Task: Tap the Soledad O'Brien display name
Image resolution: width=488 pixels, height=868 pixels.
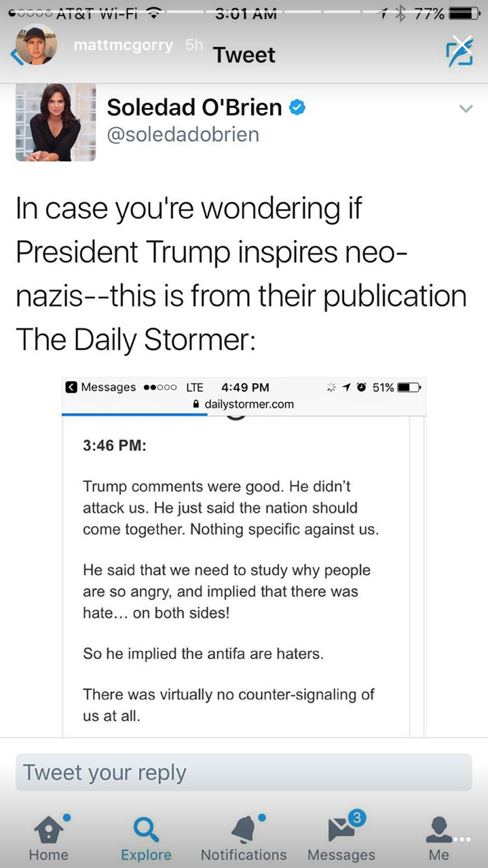Action: pos(194,106)
